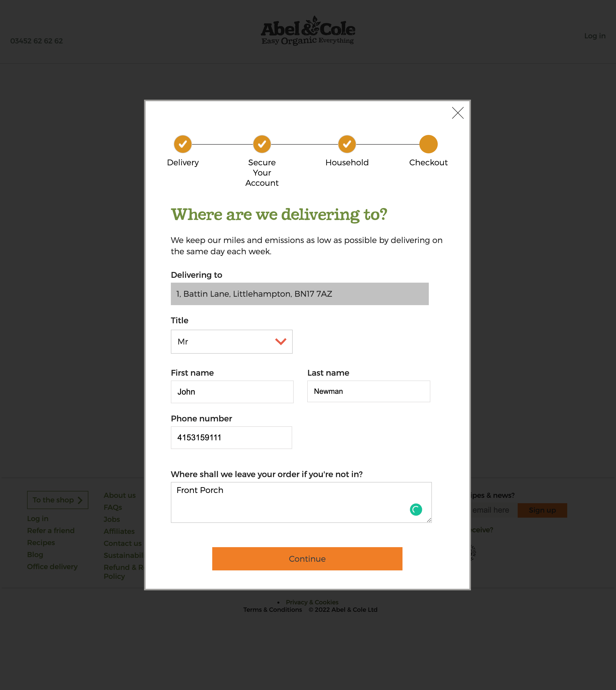
Task: Click the Secure Your Account checkmark icon
Action: (x=262, y=144)
